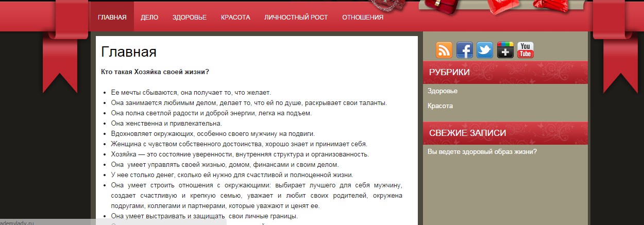Open the YouTube channel icon

tap(526, 50)
